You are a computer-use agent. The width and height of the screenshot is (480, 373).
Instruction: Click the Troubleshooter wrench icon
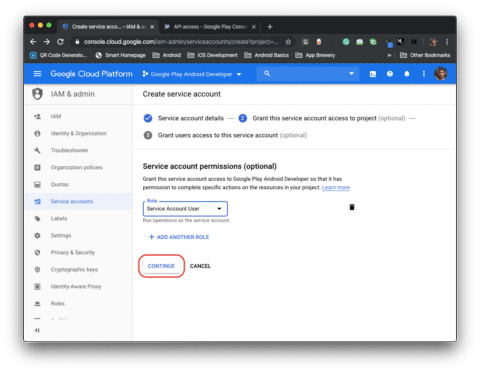37,150
